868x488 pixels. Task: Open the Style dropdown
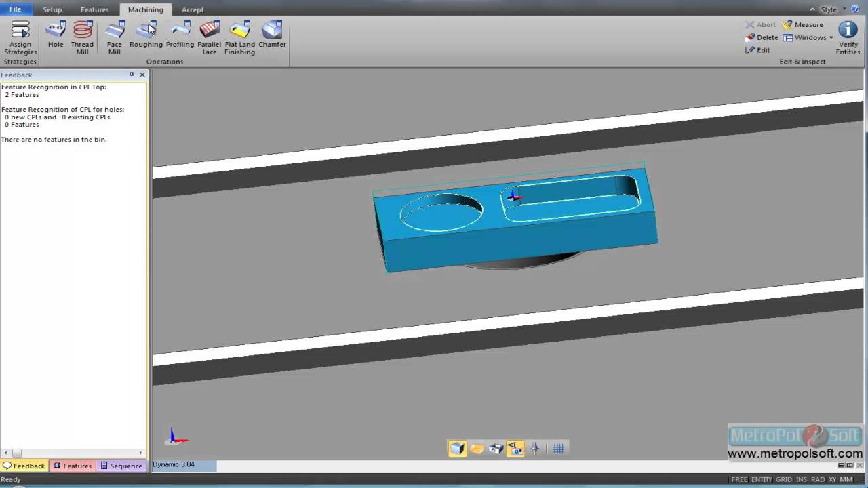833,9
